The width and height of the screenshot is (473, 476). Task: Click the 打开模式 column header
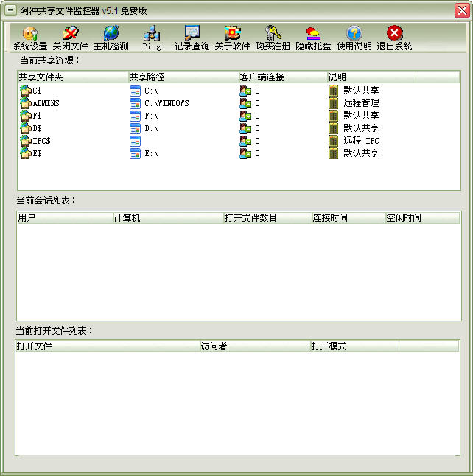pos(354,346)
